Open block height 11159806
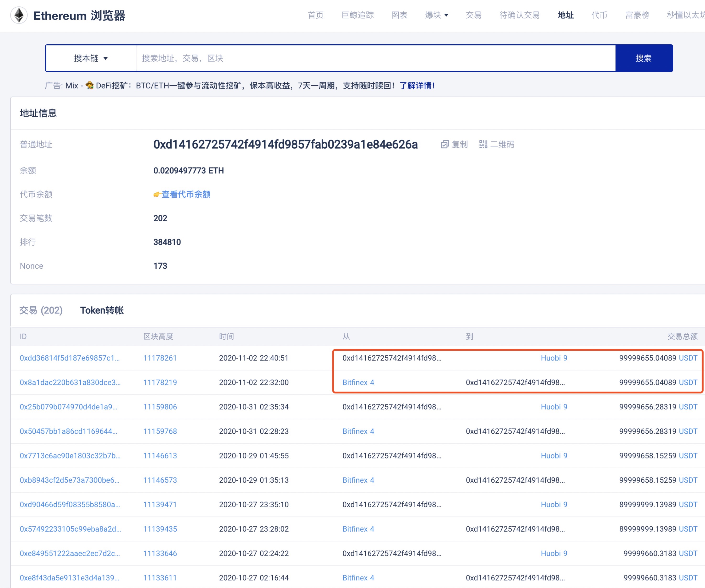 coord(160,407)
